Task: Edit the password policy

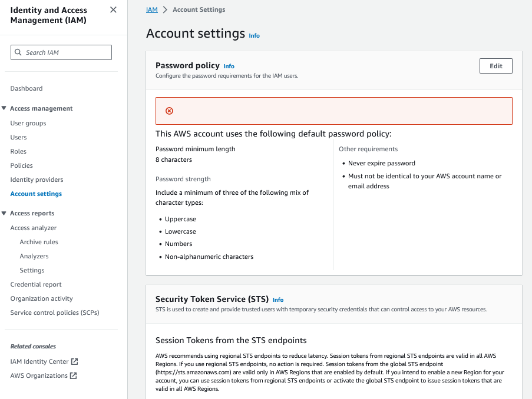Action: pyautogui.click(x=495, y=66)
